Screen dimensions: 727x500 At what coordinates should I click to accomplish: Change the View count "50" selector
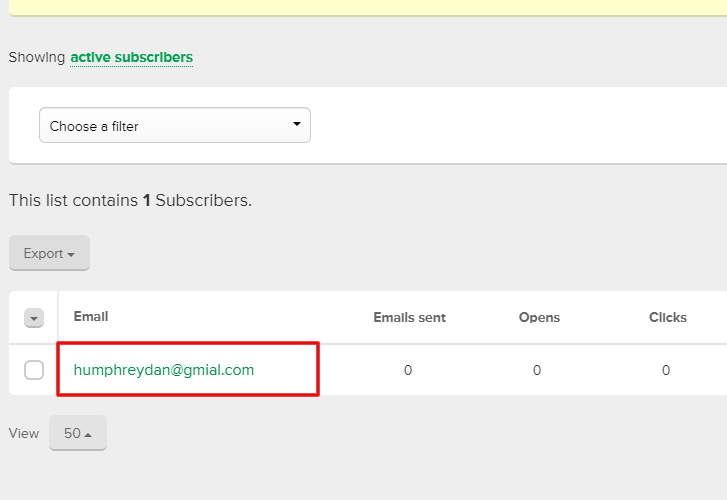click(x=77, y=433)
